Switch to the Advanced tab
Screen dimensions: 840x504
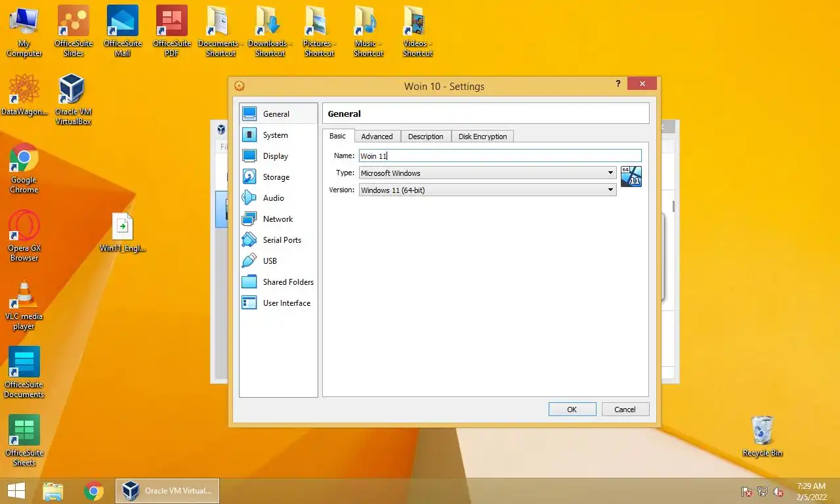coord(377,136)
